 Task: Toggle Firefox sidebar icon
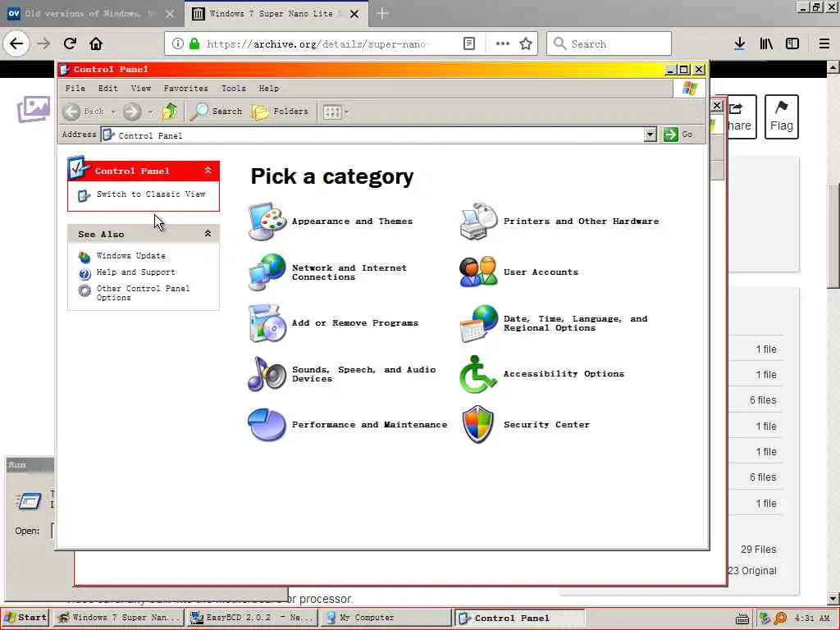coord(792,44)
